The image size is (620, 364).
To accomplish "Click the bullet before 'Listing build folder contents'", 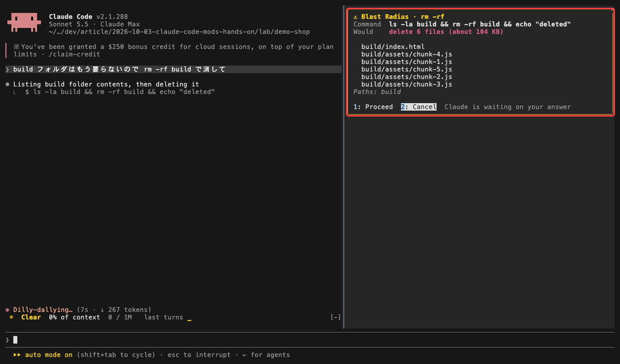I will coord(7,84).
